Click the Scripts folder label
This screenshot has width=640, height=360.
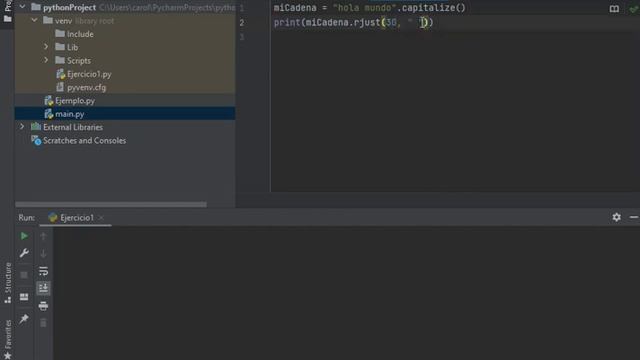coord(79,60)
